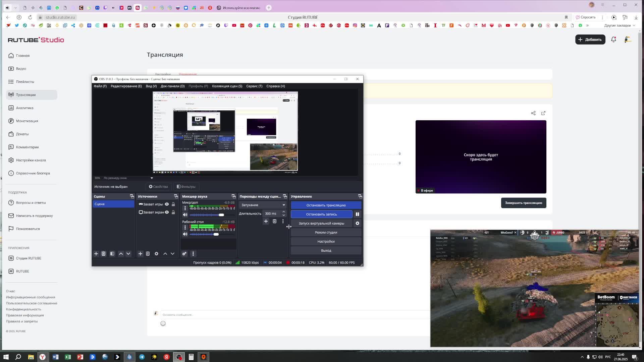The height and width of the screenshot is (362, 644).
Task: Open Telegram from the taskbar
Action: [142, 357]
